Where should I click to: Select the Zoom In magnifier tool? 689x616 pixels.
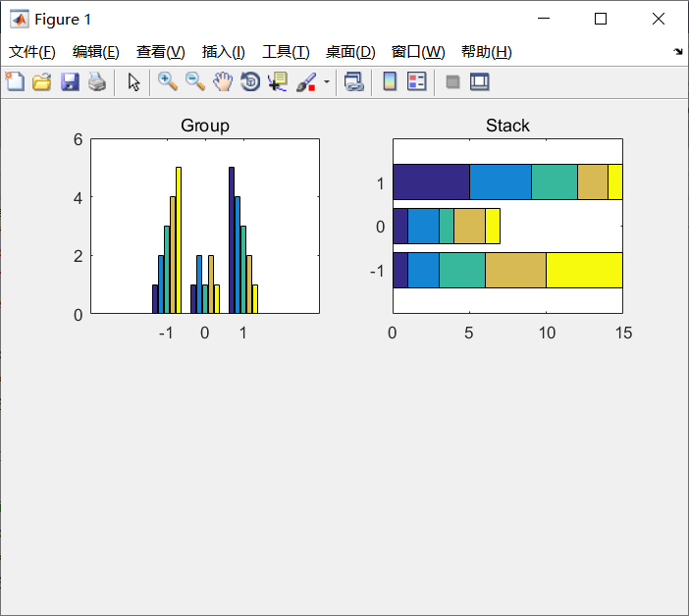click(x=168, y=82)
